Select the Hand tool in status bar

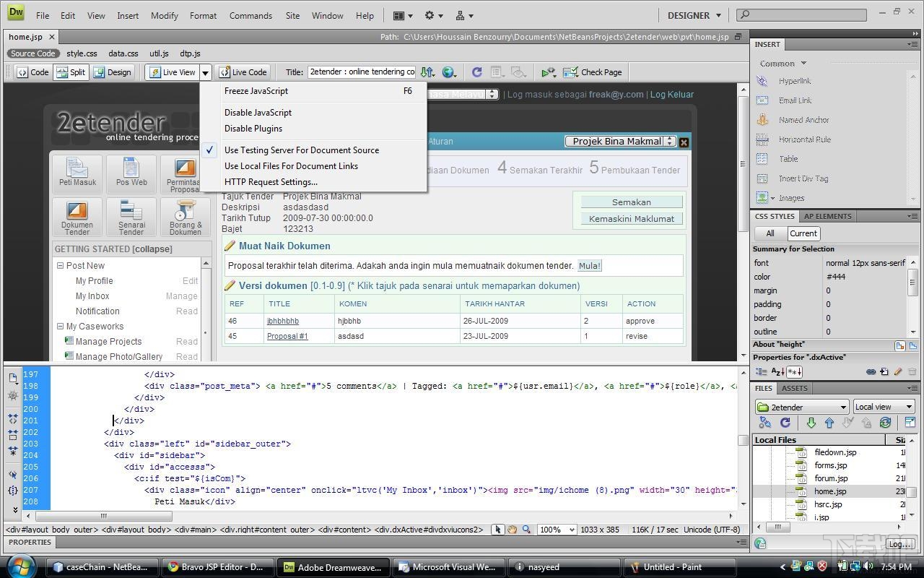click(x=513, y=529)
